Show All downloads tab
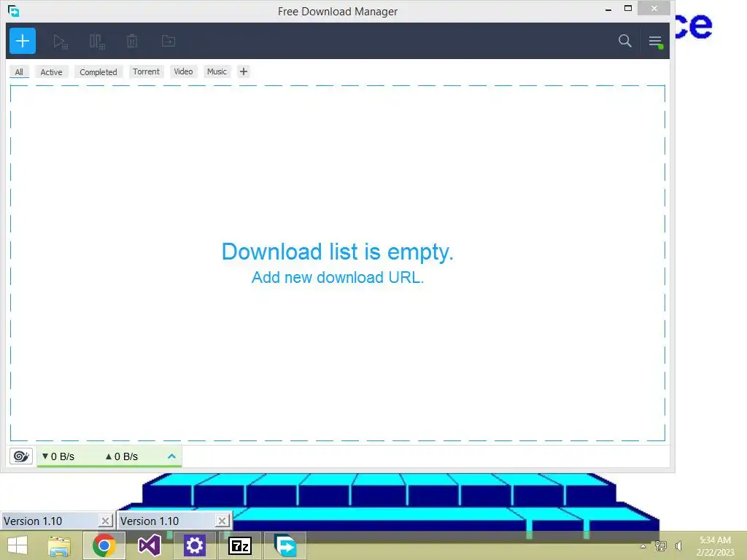The height and width of the screenshot is (560, 747). (x=19, y=72)
